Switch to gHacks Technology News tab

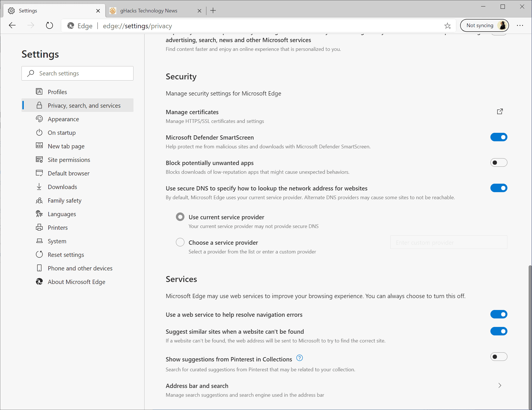click(x=155, y=11)
